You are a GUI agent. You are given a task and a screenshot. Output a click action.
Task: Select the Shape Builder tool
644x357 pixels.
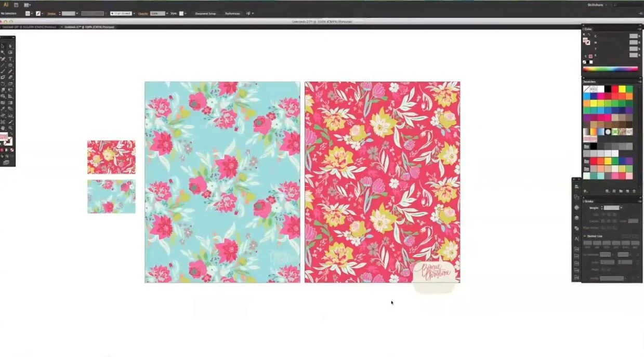click(x=3, y=96)
